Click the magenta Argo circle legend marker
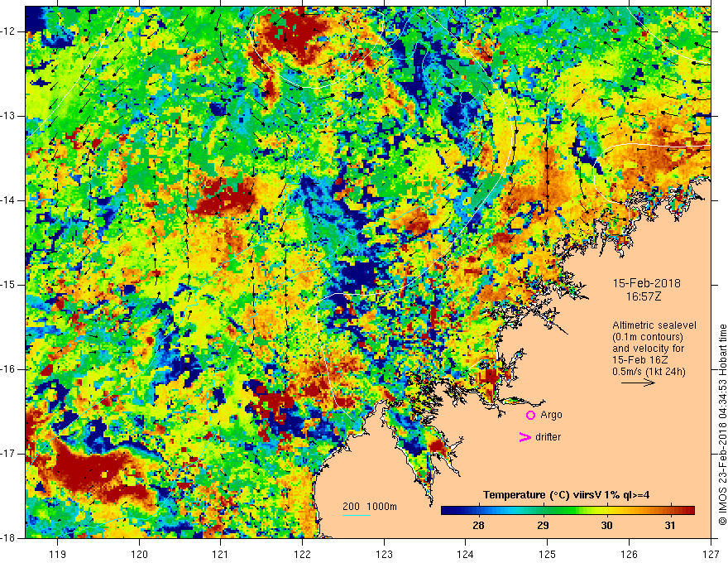Image resolution: width=728 pixels, height=563 pixels. 530,415
